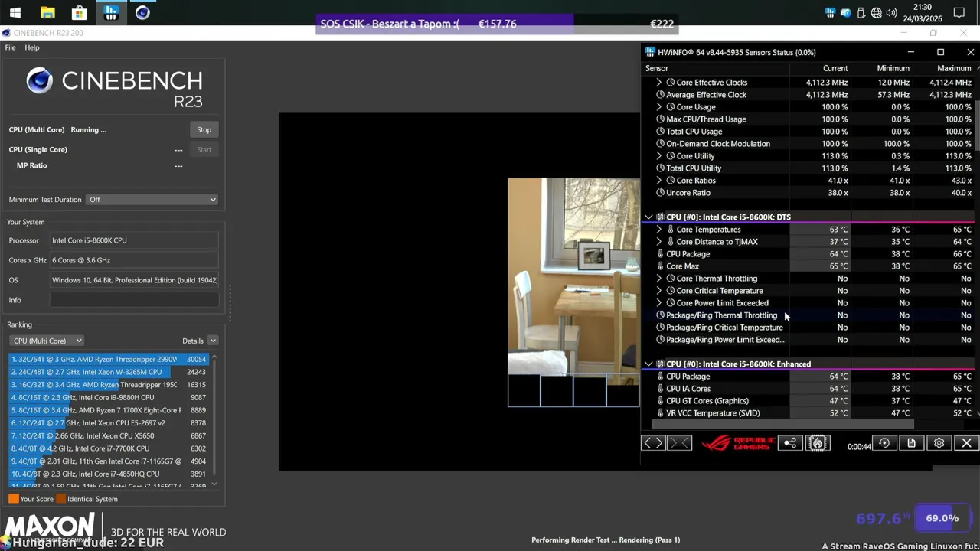
Task: Expand the Core Usage row
Action: coord(659,107)
